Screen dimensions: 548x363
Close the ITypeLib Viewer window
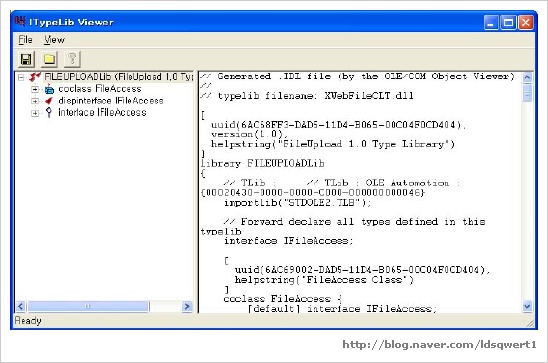pos(525,23)
